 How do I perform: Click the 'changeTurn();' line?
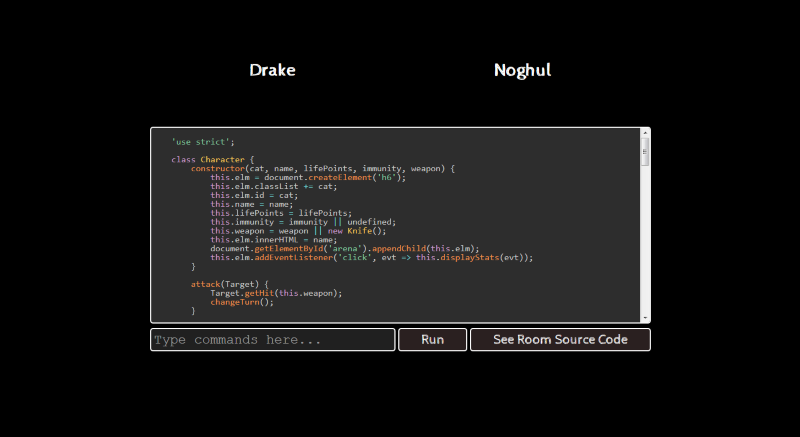pos(242,302)
